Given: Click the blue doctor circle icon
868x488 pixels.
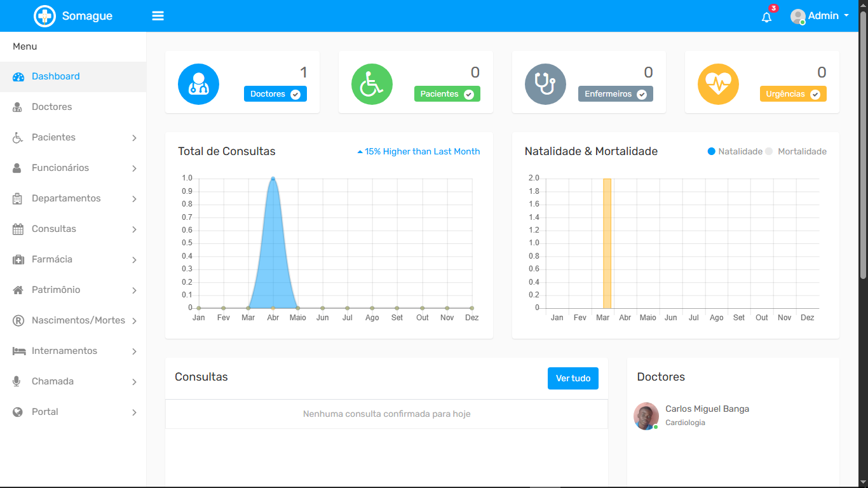Looking at the screenshot, I should (198, 84).
